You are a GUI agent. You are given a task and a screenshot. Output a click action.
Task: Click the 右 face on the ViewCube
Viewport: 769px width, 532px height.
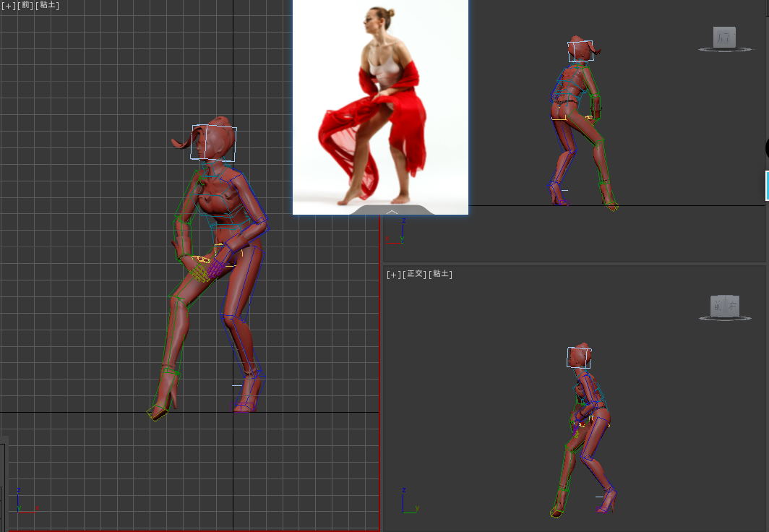[x=733, y=306]
